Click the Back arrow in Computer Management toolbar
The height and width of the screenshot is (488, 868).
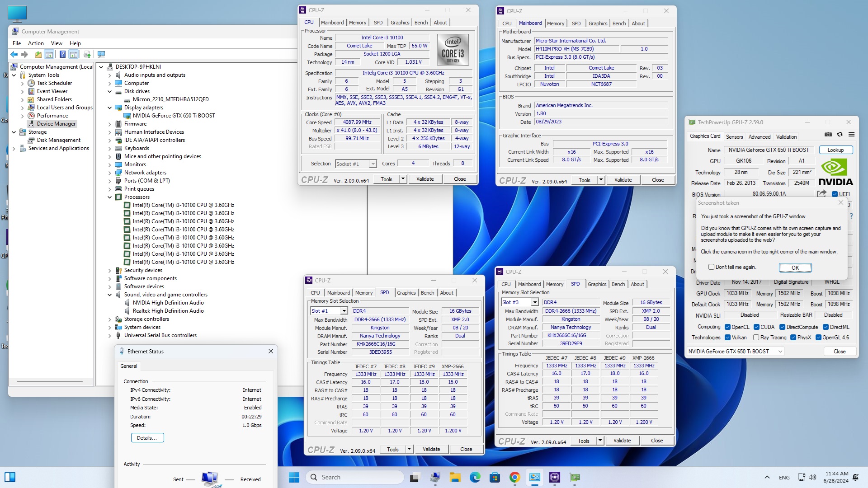coord(14,54)
